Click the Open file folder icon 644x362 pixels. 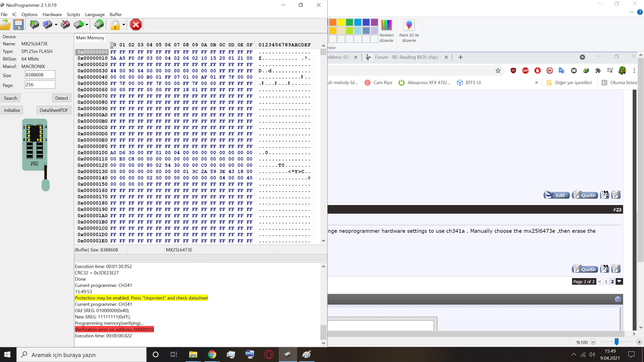click(x=6, y=25)
